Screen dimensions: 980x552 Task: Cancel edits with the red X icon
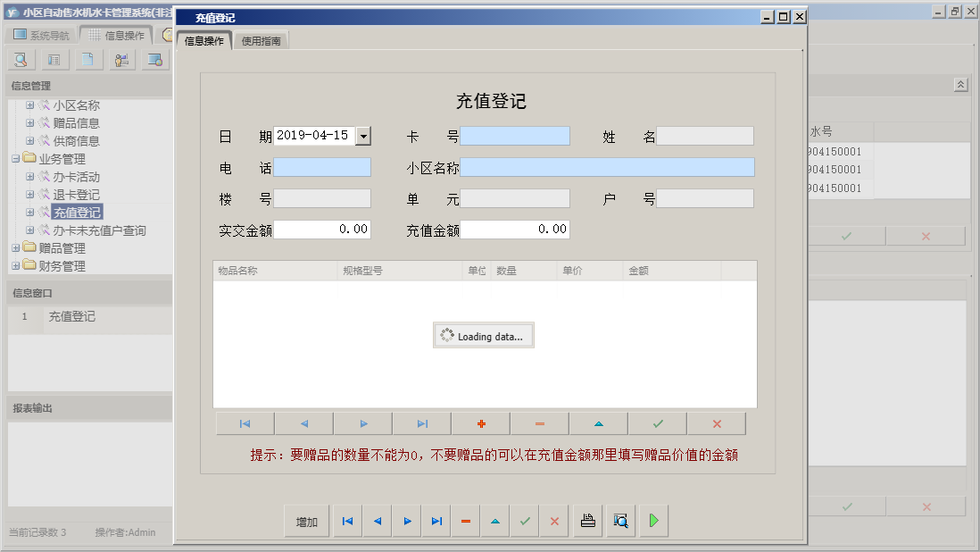pyautogui.click(x=716, y=422)
